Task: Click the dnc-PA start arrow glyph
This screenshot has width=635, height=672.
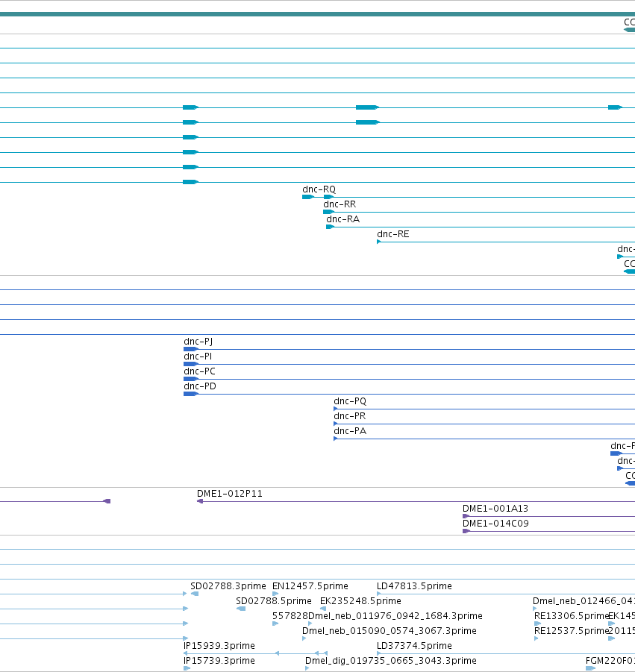Action: coord(335,439)
